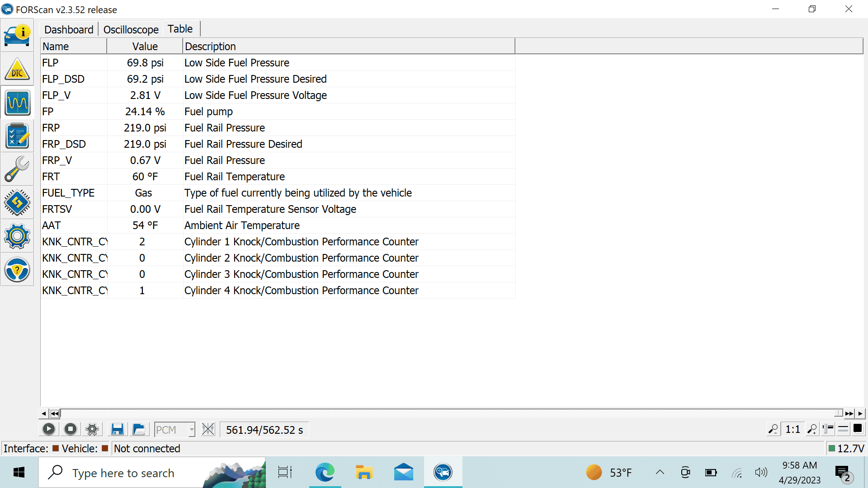
Task: Step timeline left with single arrow
Action: point(43,413)
